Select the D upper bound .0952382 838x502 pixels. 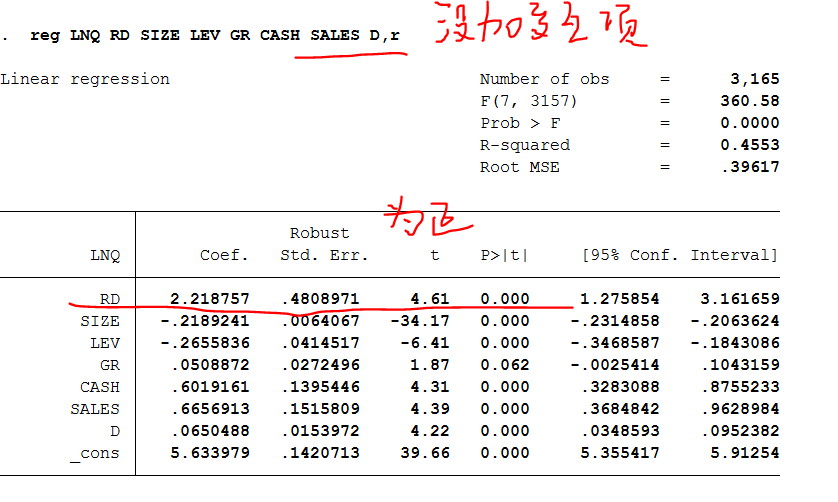click(x=741, y=431)
